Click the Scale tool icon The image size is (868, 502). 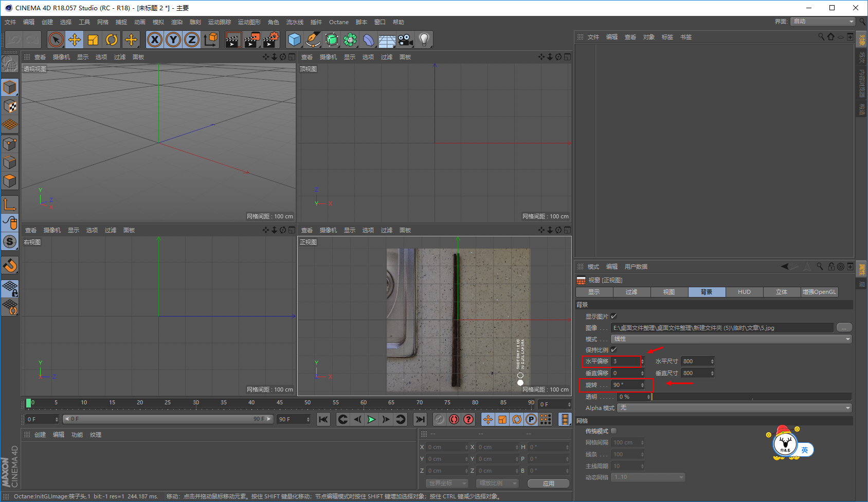[x=93, y=40]
